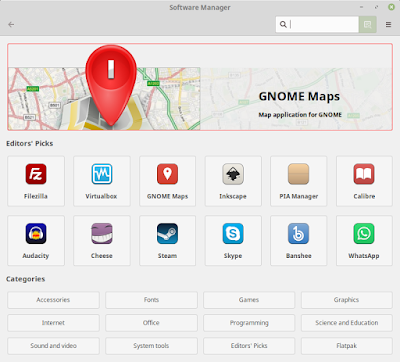Browse the Games category

click(249, 300)
